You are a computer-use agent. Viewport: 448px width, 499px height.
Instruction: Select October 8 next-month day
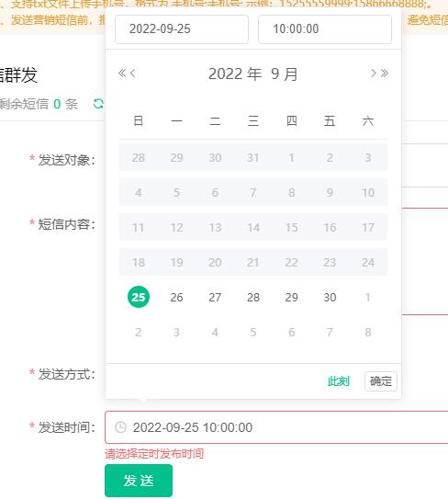pos(368,333)
